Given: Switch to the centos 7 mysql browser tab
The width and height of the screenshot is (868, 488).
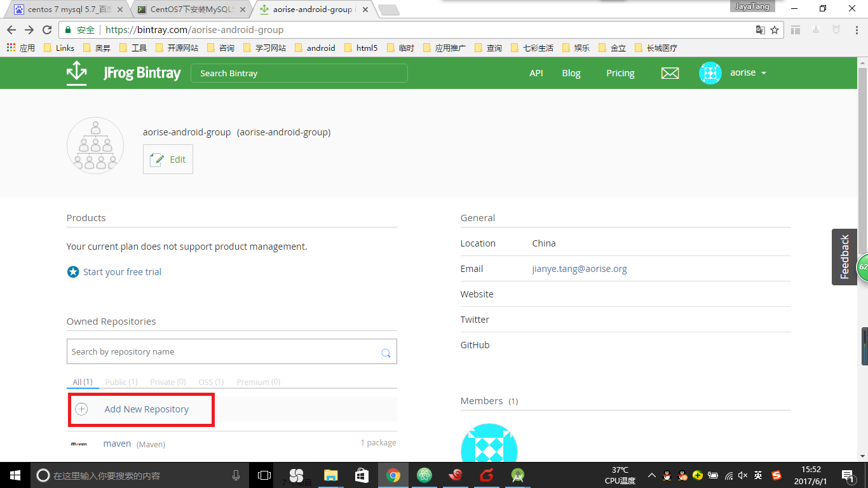Looking at the screenshot, I should pos(70,10).
